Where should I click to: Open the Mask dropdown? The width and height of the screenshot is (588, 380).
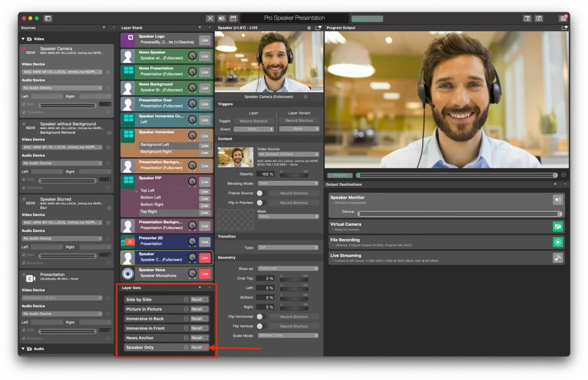tap(288, 216)
